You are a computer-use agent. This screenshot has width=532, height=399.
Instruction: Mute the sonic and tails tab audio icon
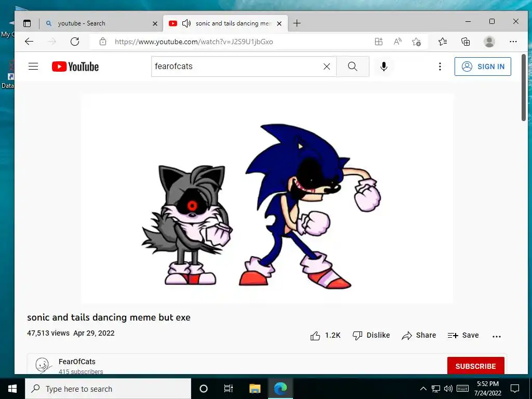(x=187, y=23)
